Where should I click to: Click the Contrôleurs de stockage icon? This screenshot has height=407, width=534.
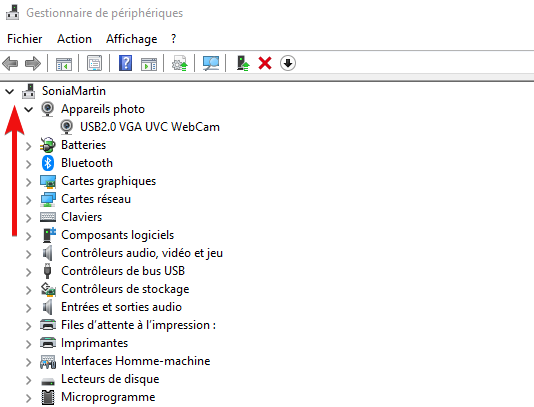[48, 289]
